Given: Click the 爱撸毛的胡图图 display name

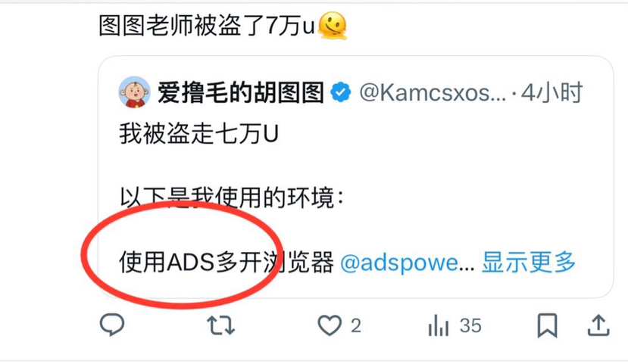Looking at the screenshot, I should pyautogui.click(x=241, y=92).
